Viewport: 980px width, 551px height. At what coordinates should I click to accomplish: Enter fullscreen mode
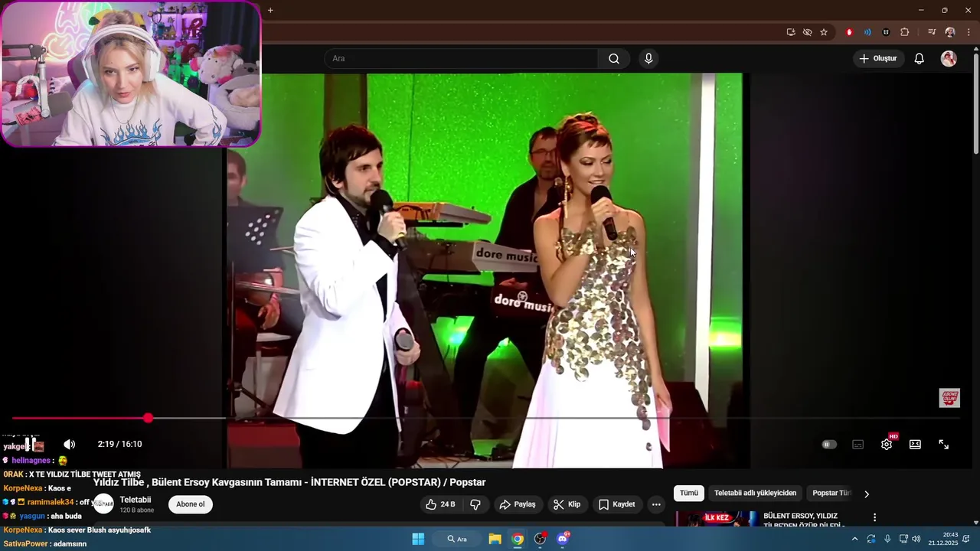click(x=944, y=445)
